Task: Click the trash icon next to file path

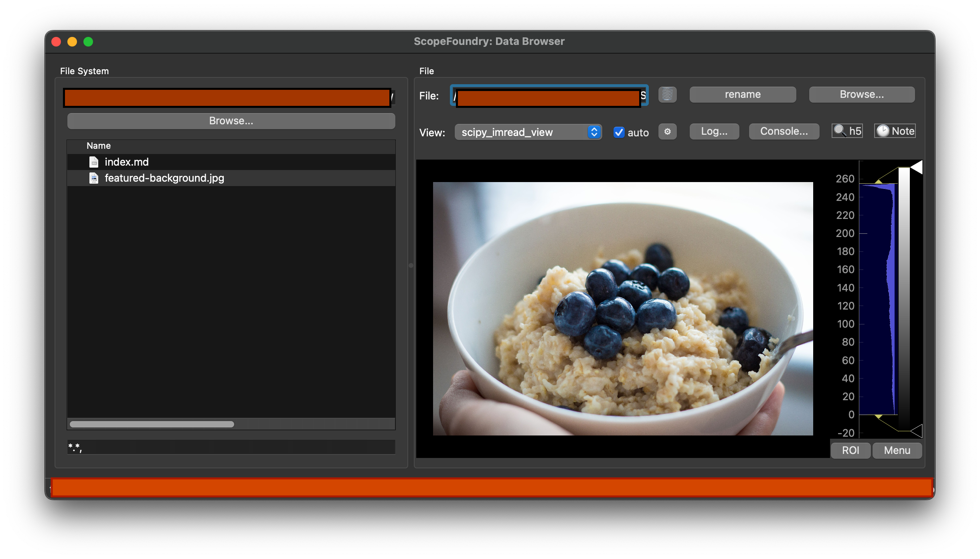Action: tap(667, 95)
